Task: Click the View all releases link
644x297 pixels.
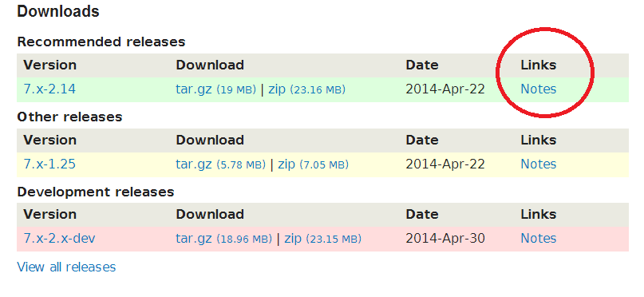Action: (66, 267)
